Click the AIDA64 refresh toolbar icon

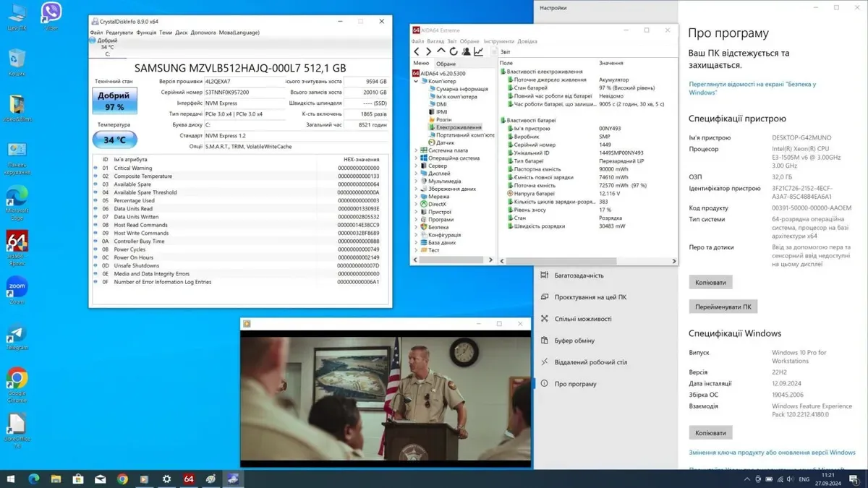454,52
